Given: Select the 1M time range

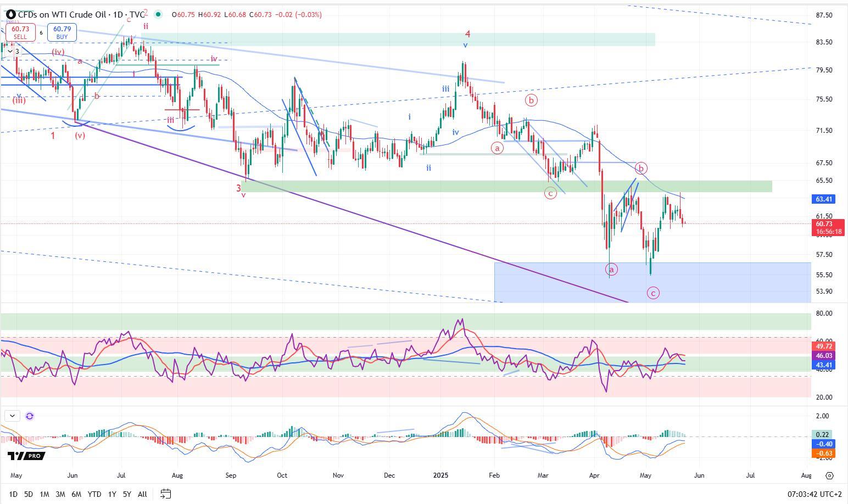Looking at the screenshot, I should point(44,494).
